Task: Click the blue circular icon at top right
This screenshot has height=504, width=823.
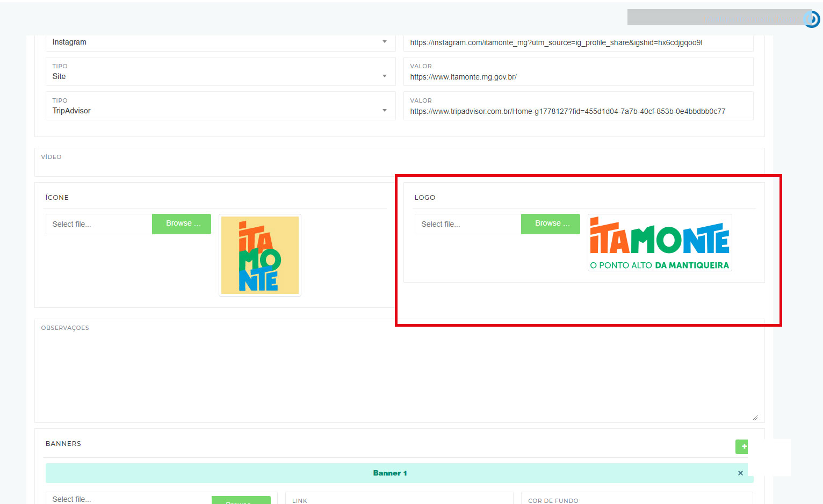Action: point(812,19)
